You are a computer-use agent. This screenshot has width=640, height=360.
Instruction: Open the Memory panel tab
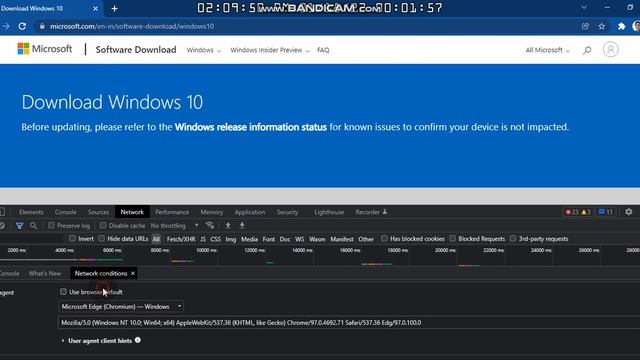[x=211, y=212]
